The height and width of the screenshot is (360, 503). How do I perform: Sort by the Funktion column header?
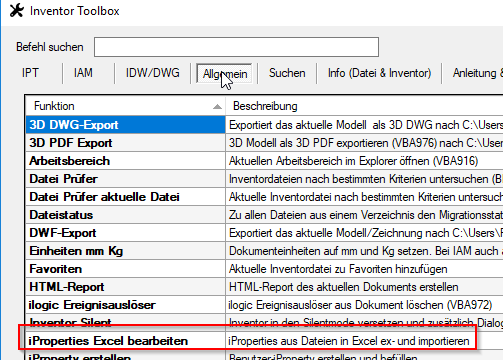coord(125,106)
